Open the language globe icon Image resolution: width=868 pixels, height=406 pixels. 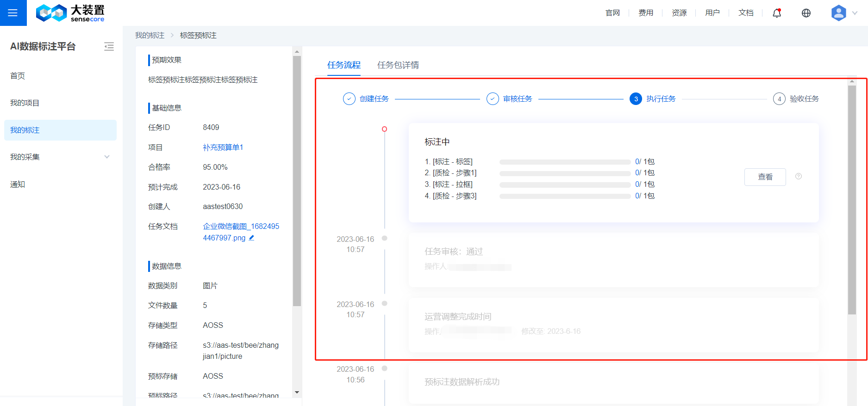[806, 13]
